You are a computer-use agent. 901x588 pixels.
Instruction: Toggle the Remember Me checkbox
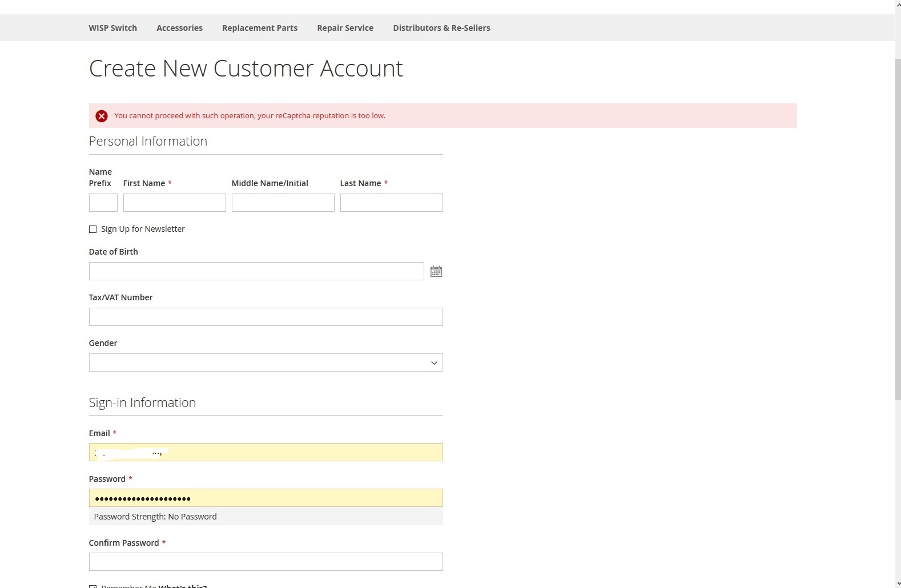point(92,586)
